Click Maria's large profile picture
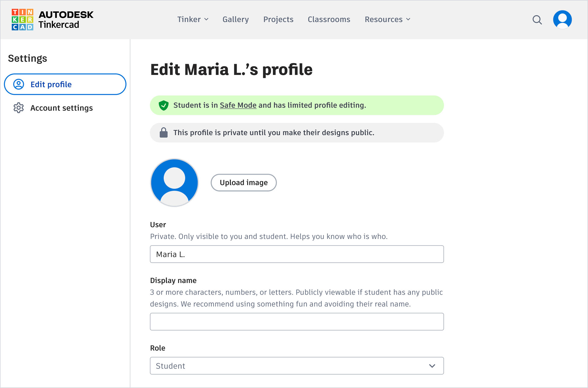The height and width of the screenshot is (388, 588). pyautogui.click(x=174, y=182)
